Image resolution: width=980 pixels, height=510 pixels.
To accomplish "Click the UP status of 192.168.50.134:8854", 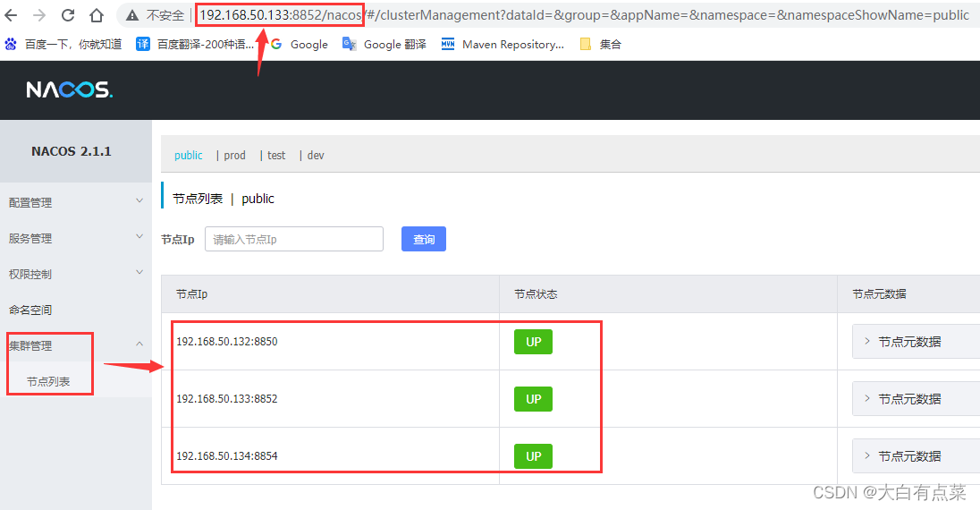I will pos(533,456).
